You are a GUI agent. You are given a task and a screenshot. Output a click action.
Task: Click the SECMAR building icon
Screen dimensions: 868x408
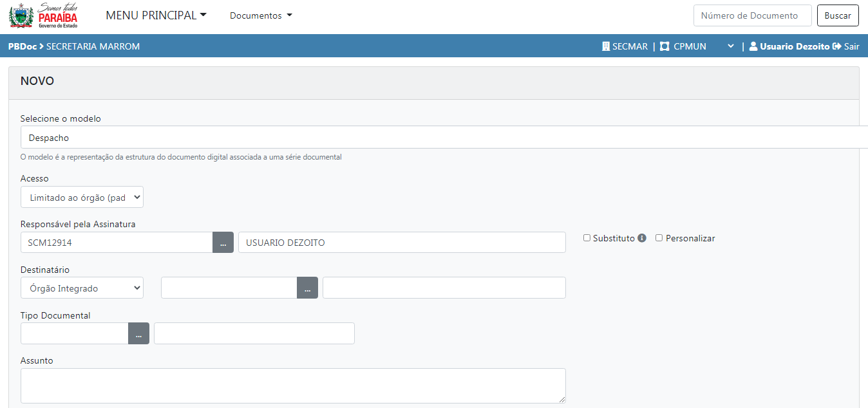click(x=605, y=46)
